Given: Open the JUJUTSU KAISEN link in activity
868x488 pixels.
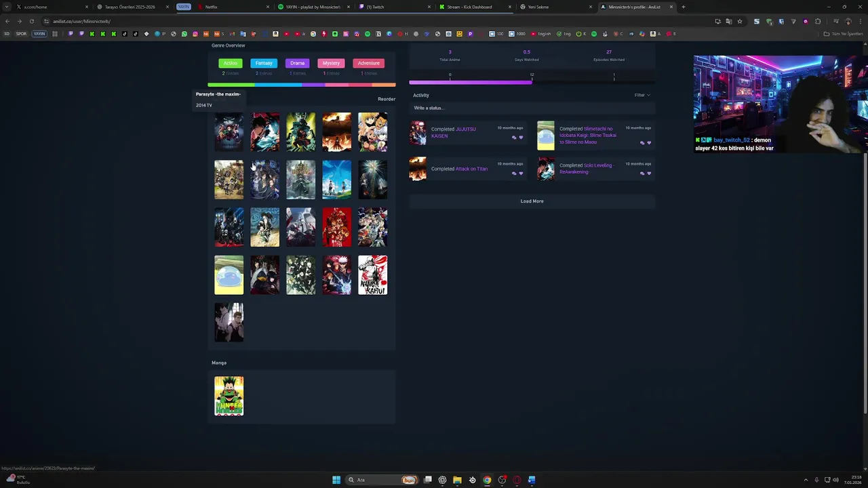Looking at the screenshot, I should coord(454,132).
